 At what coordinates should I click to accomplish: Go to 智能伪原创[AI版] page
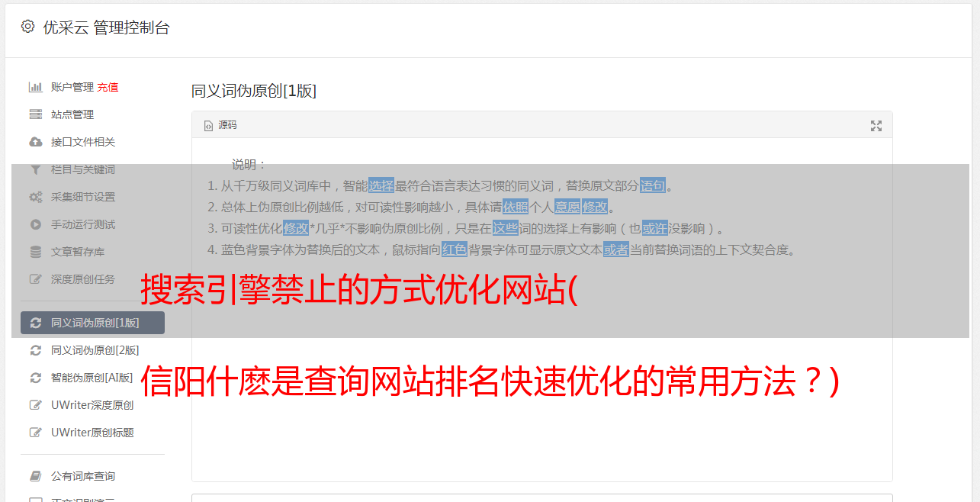(92, 378)
